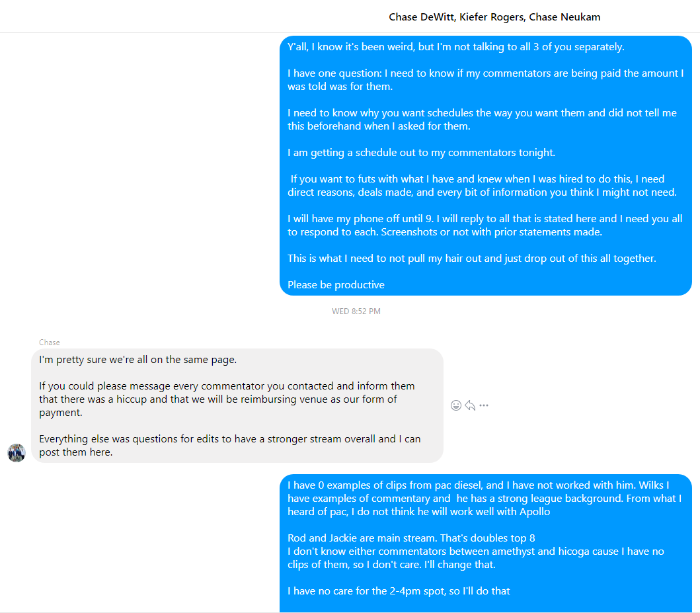Click the '2-4pm spot' line in blue message
The image size is (700, 613).
[x=399, y=591]
